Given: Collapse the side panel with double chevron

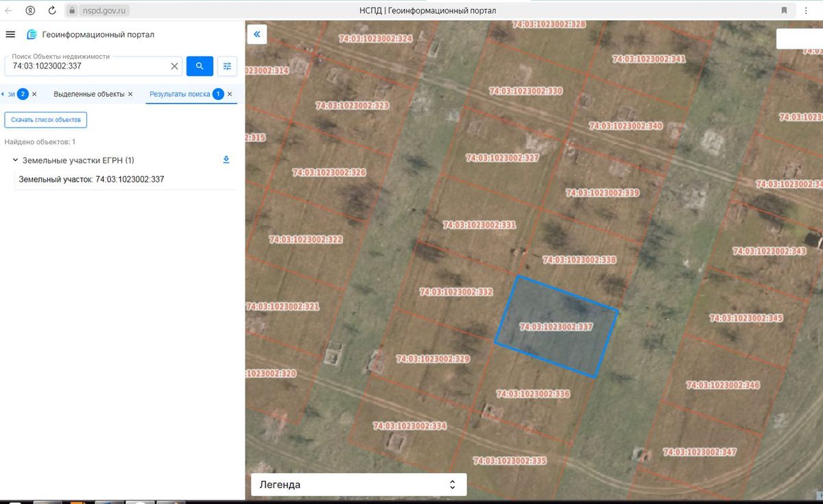Looking at the screenshot, I should pos(257,34).
